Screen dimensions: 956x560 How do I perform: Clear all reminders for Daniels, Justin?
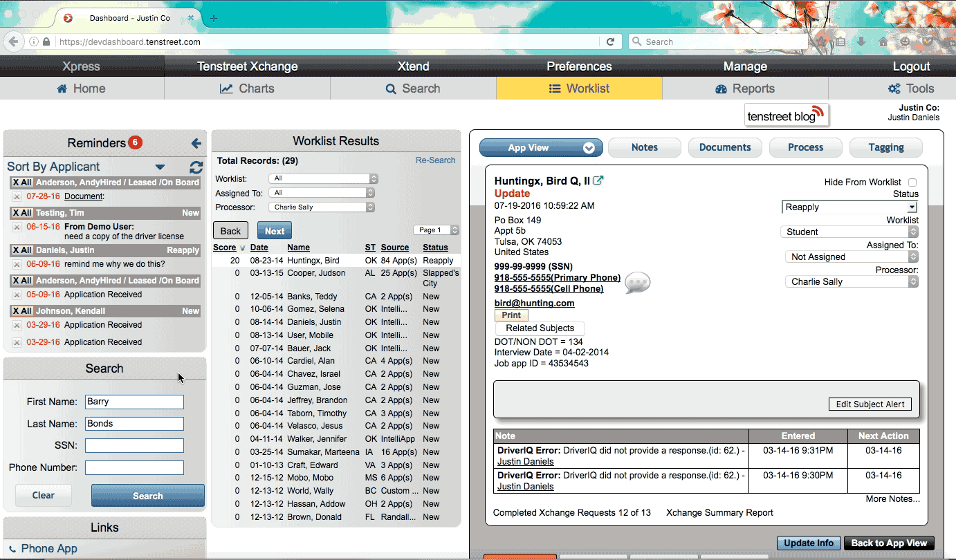tap(22, 250)
